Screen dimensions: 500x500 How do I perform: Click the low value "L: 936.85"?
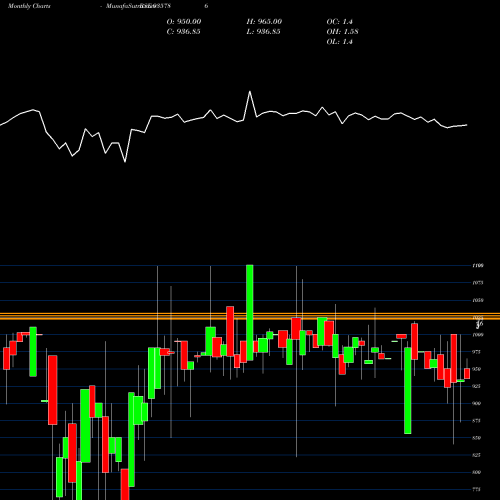click(x=263, y=32)
